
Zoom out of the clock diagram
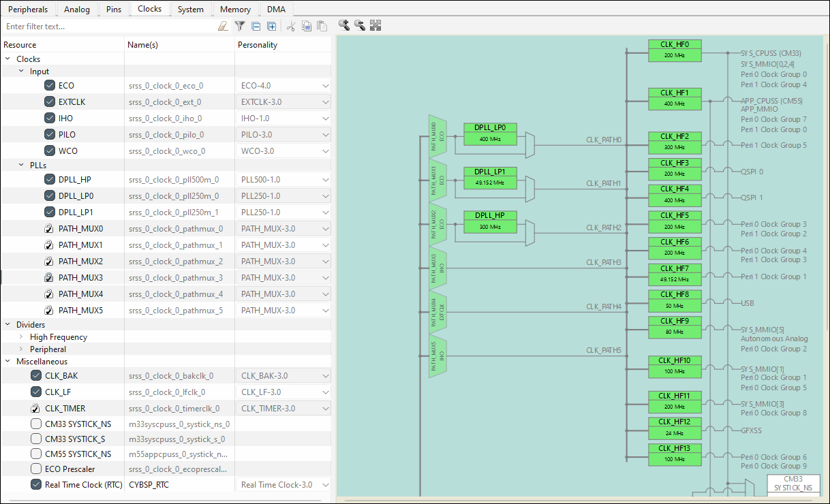(359, 25)
